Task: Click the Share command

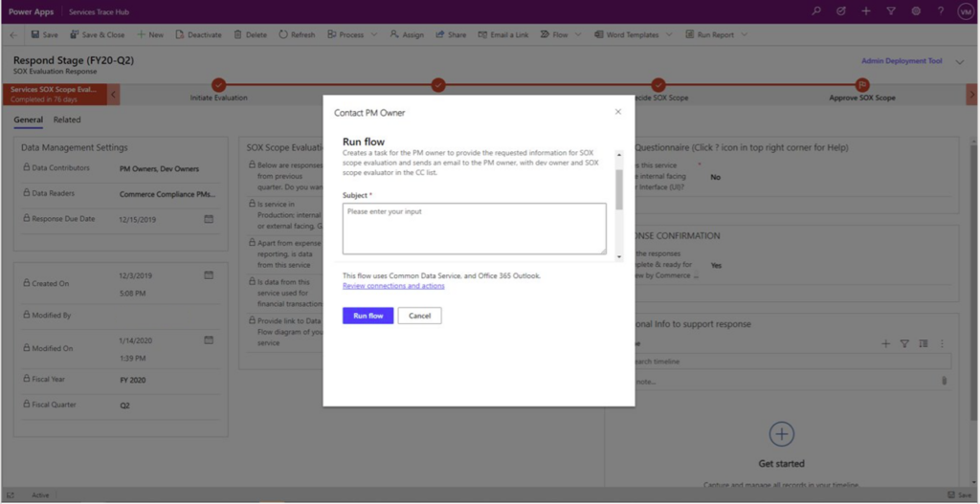Action: tap(451, 35)
